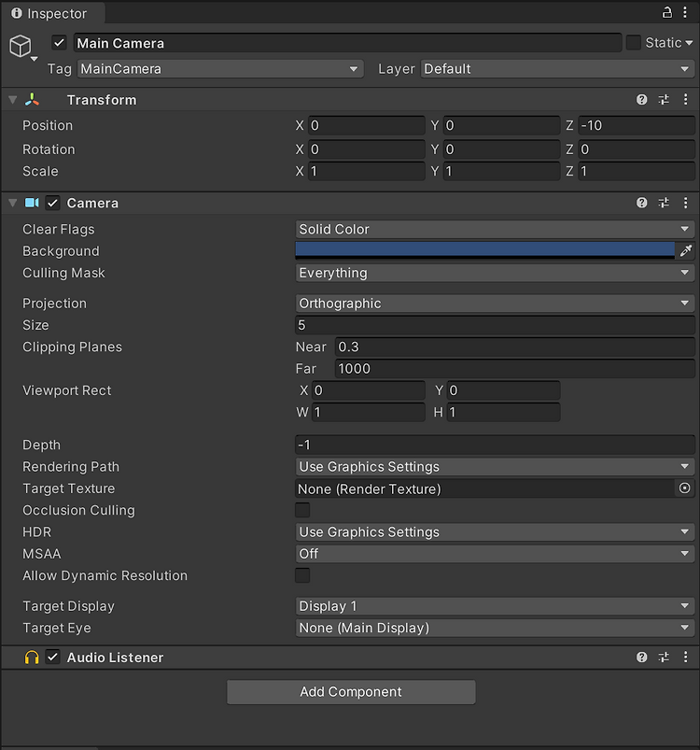
Task: Open Audio Listener help reference icon
Action: tap(642, 658)
